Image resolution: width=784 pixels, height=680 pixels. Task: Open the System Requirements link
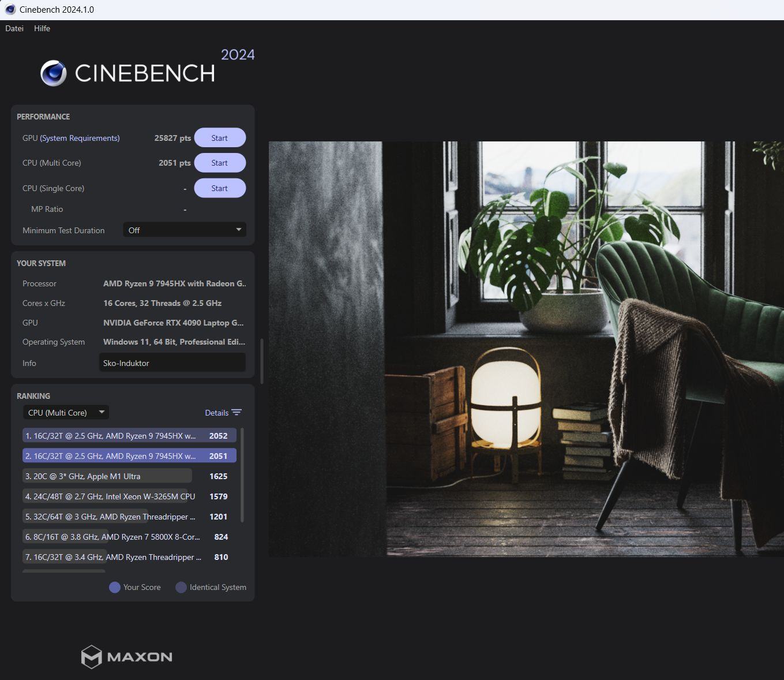tap(80, 138)
